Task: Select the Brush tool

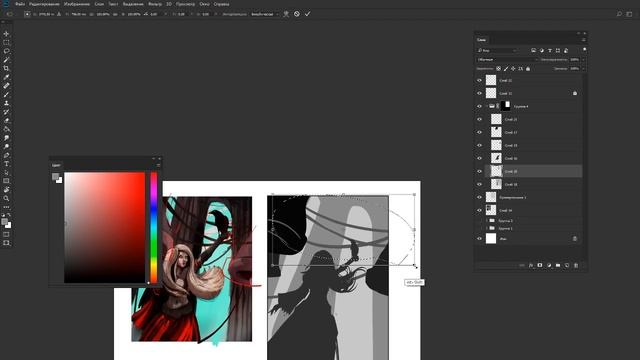Action: [x=6, y=94]
